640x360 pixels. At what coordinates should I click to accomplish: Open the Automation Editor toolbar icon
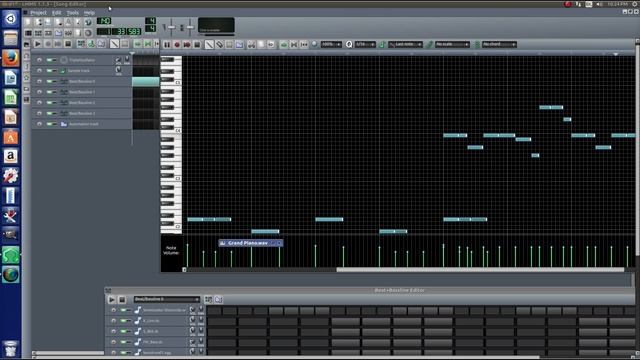point(58,33)
